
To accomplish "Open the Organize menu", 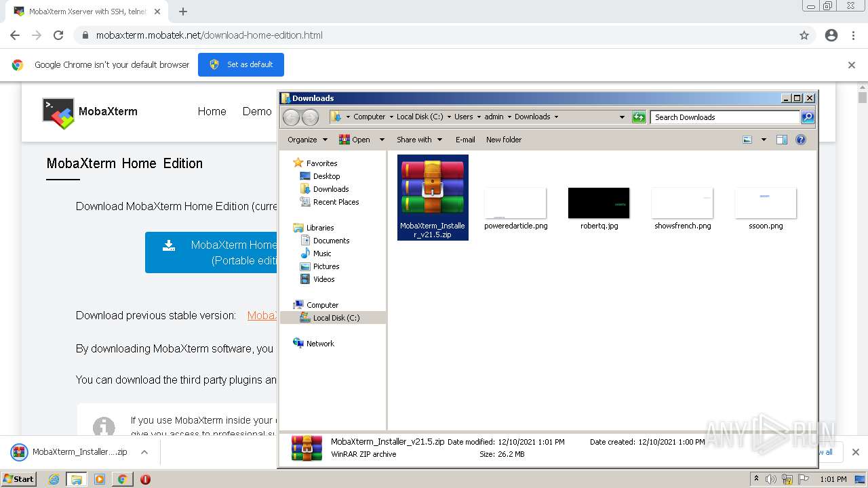I will [307, 140].
